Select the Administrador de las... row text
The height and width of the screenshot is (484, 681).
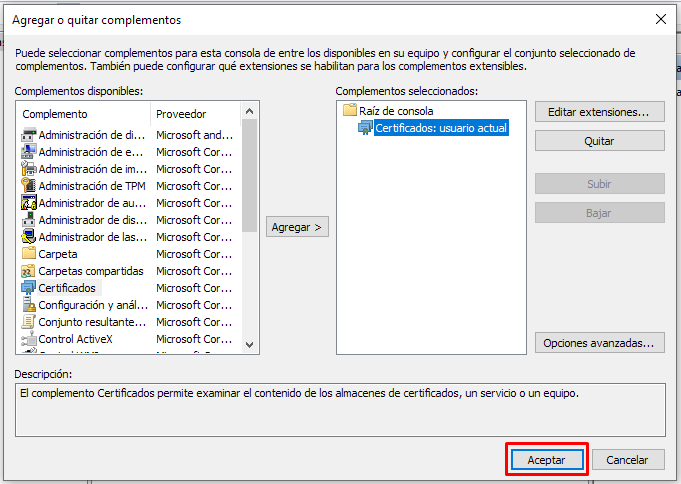[93, 237]
